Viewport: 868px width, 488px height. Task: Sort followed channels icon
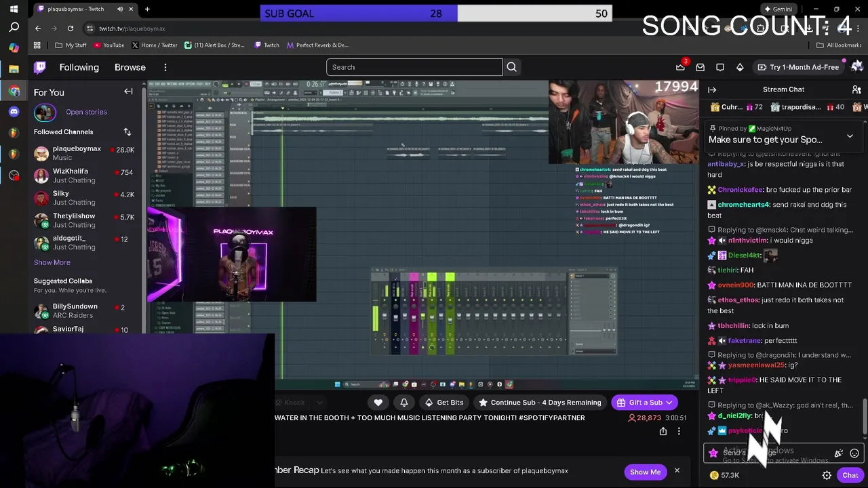tap(127, 131)
